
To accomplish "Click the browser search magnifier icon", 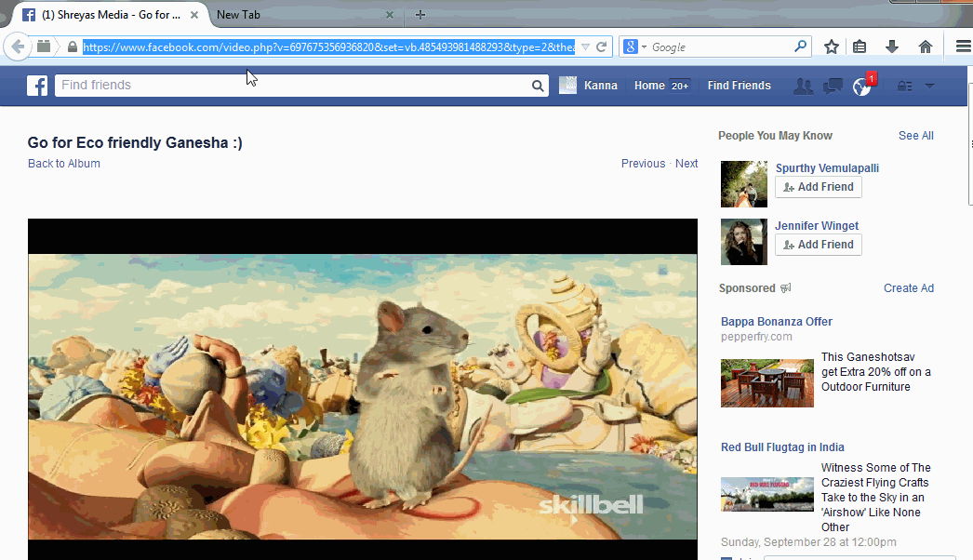I will [x=801, y=47].
